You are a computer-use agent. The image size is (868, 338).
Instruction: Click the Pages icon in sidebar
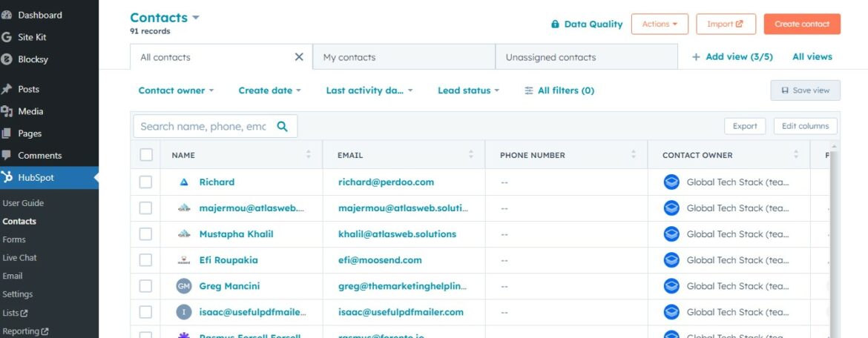[7, 133]
